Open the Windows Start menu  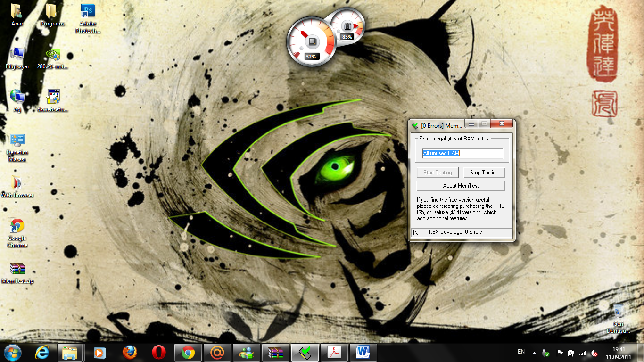(13, 352)
